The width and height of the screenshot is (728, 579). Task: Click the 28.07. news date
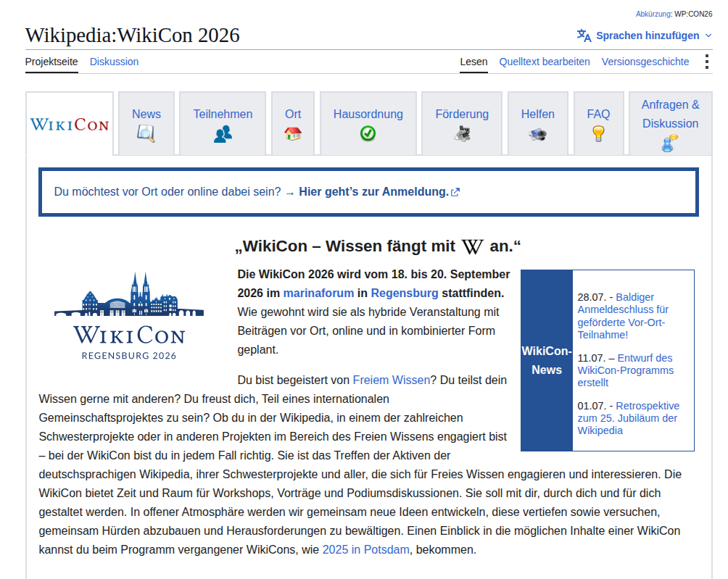(592, 297)
